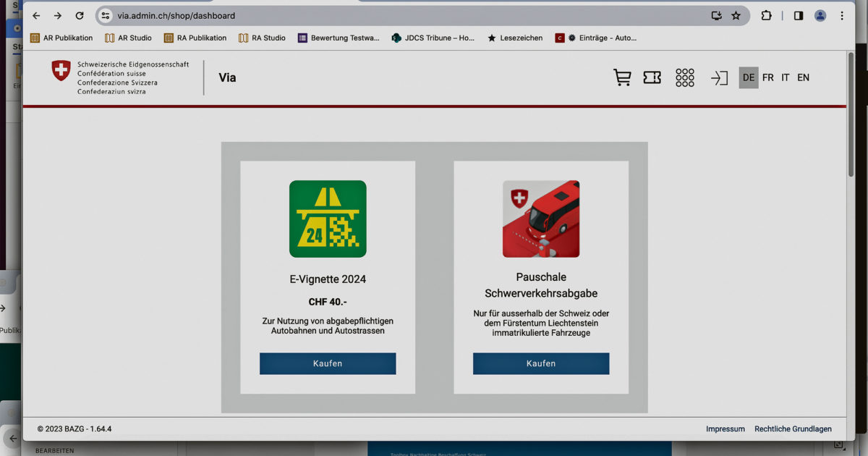The width and height of the screenshot is (868, 456).
Task: Switch language to DE
Action: 749,77
